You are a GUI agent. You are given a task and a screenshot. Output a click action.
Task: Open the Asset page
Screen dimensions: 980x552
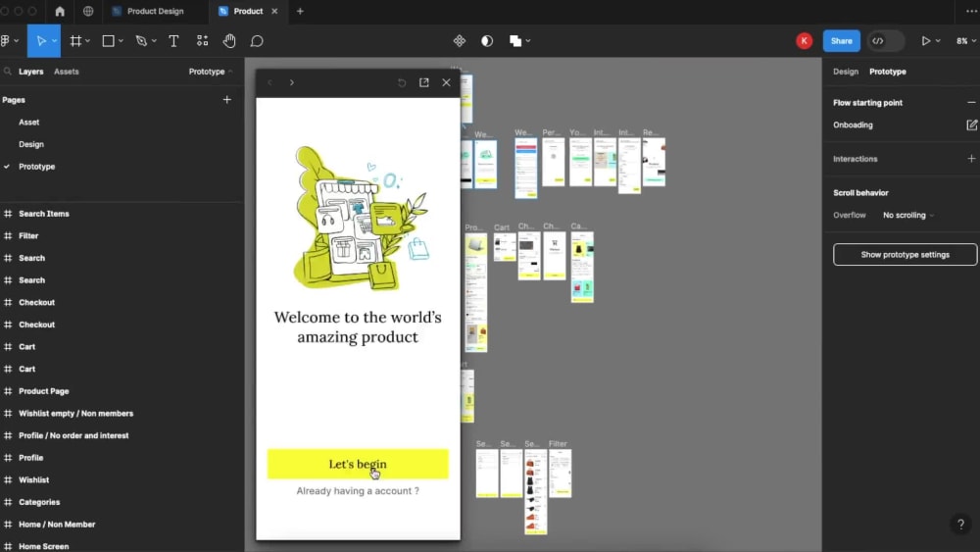point(28,122)
